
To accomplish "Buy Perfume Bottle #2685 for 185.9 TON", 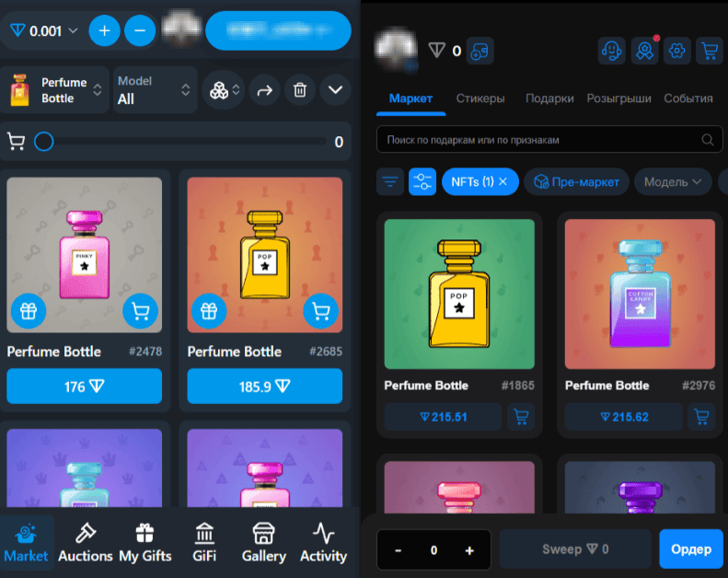I will (x=265, y=387).
